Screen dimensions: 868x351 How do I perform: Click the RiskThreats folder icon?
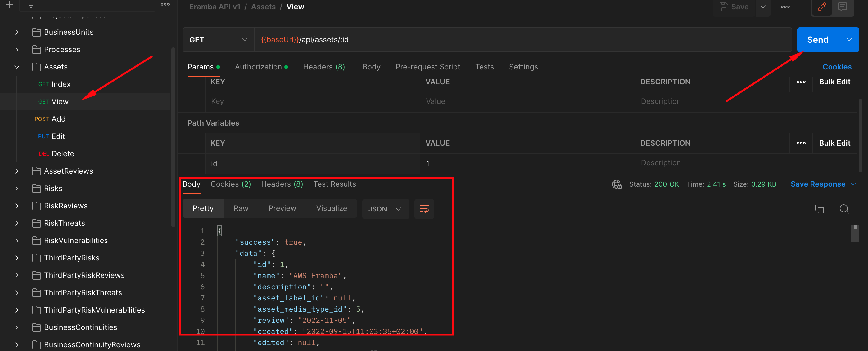36,223
